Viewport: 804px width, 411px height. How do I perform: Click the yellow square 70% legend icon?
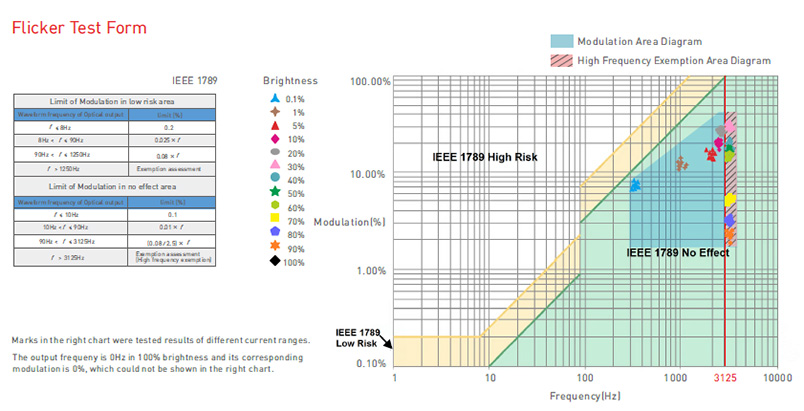click(x=275, y=218)
